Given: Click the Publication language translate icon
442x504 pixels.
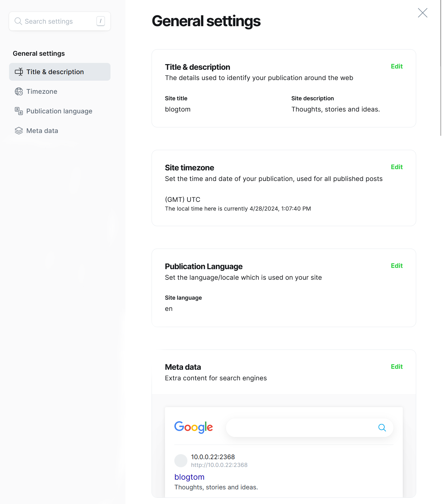Looking at the screenshot, I should pyautogui.click(x=19, y=111).
